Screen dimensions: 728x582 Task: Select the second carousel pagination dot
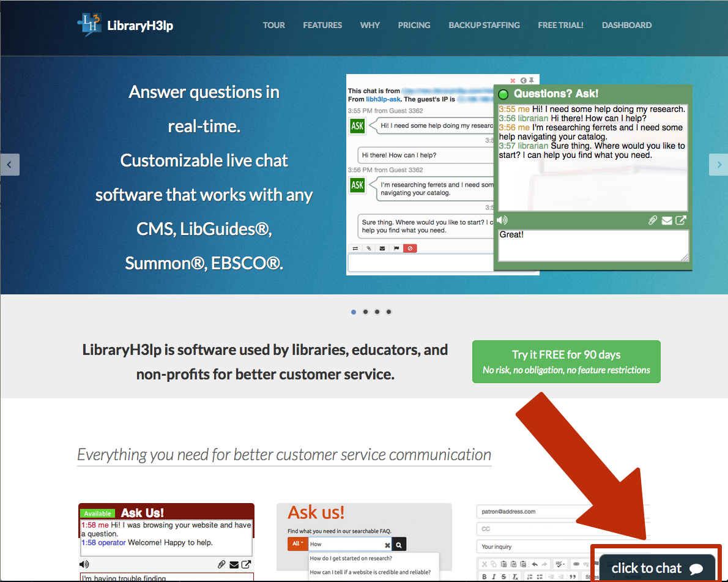click(365, 312)
